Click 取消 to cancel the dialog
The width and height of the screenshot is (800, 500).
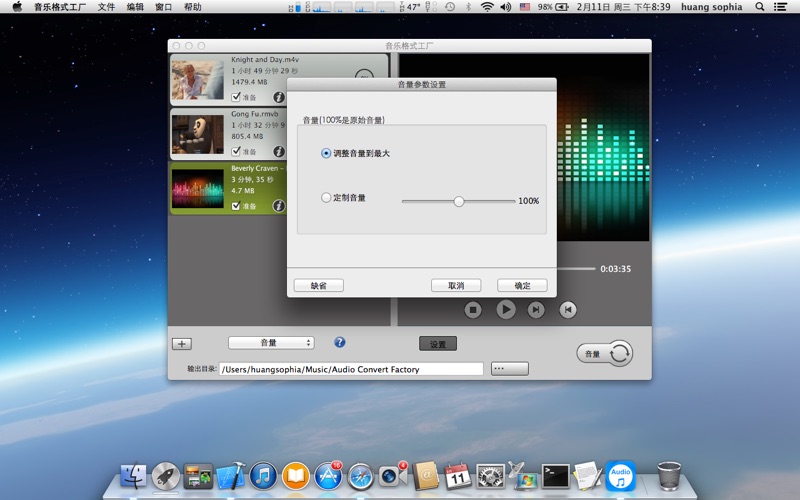coord(456,285)
